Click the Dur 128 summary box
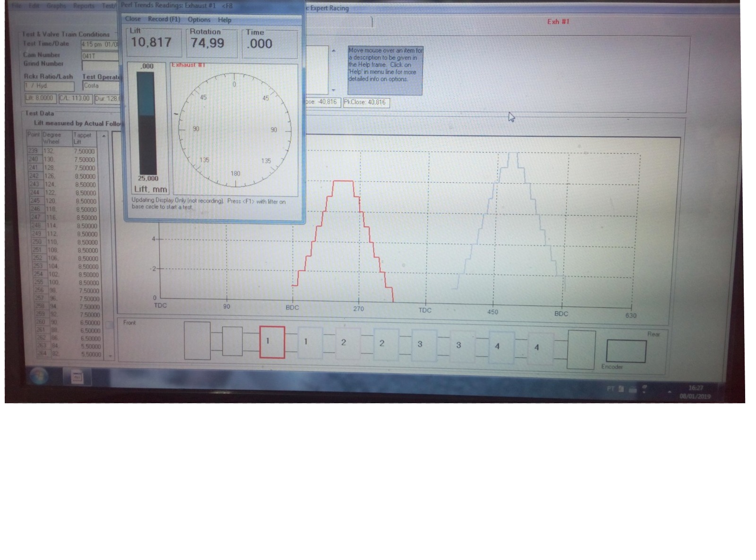 point(107,99)
